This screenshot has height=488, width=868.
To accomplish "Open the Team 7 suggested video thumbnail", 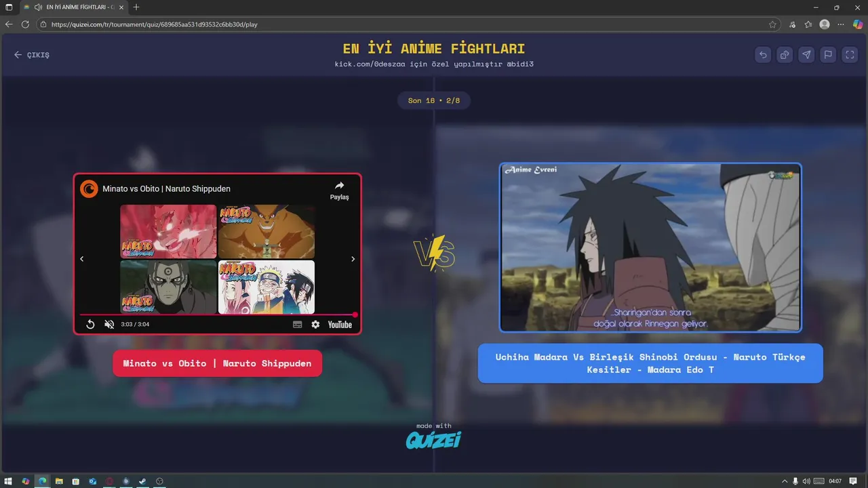I will 267,287.
